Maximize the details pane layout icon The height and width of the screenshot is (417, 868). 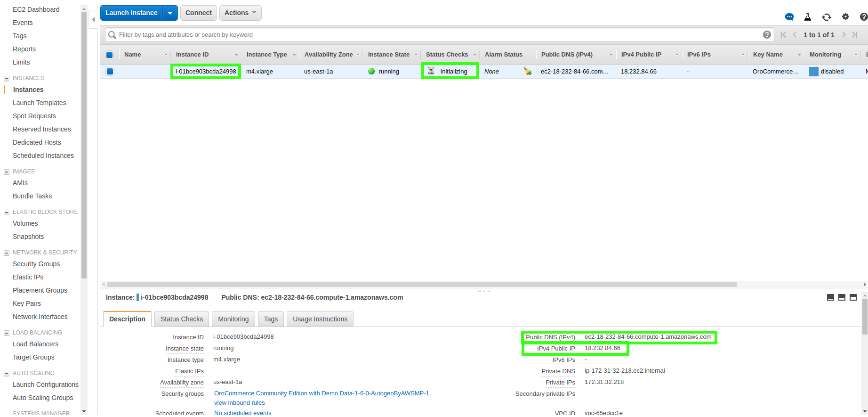click(853, 297)
